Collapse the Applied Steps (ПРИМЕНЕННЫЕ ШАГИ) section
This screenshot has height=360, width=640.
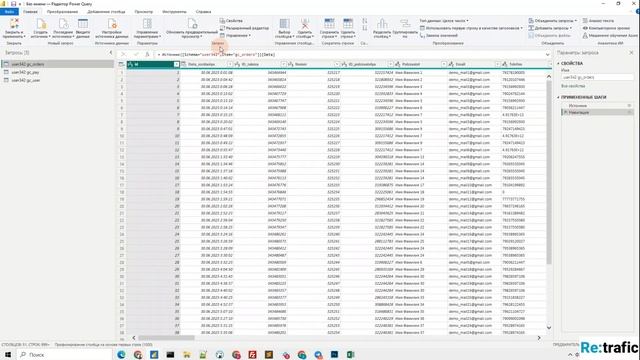pyautogui.click(x=558, y=98)
